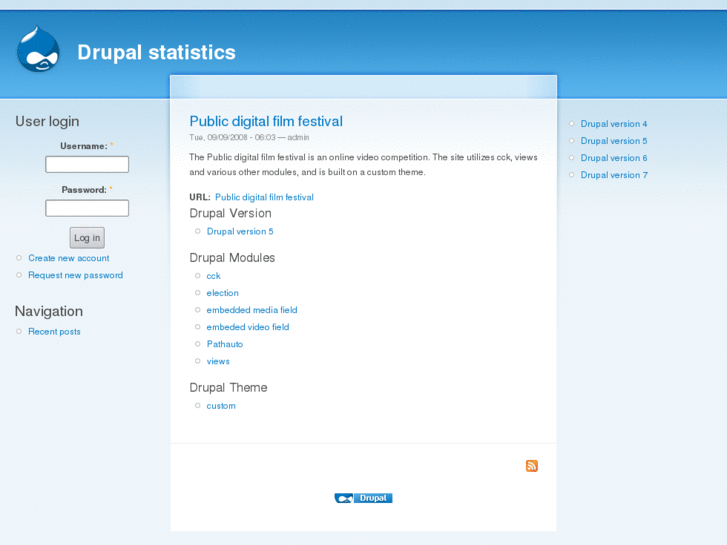Open the Pathauto module link
The image size is (727, 545).
tap(225, 344)
